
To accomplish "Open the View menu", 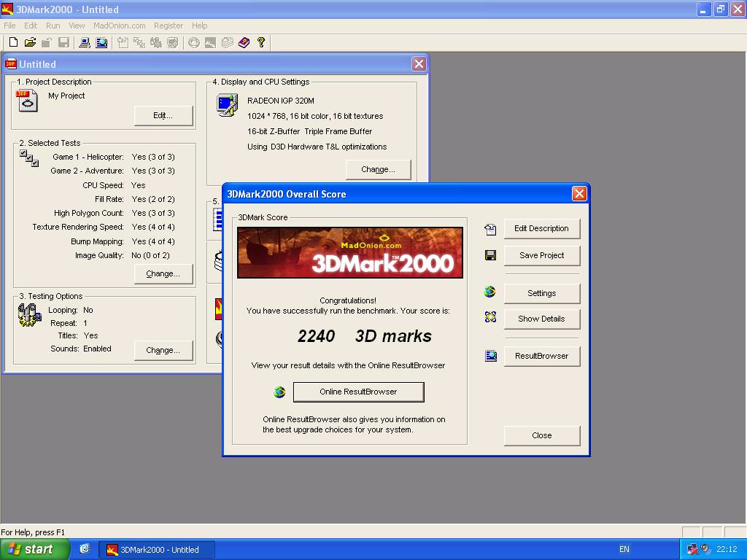I will point(77,26).
